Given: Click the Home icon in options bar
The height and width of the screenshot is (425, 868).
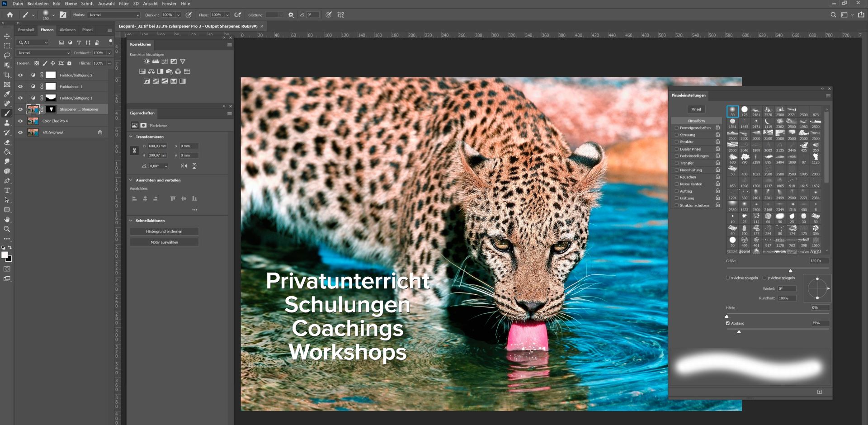Looking at the screenshot, I should [10, 15].
